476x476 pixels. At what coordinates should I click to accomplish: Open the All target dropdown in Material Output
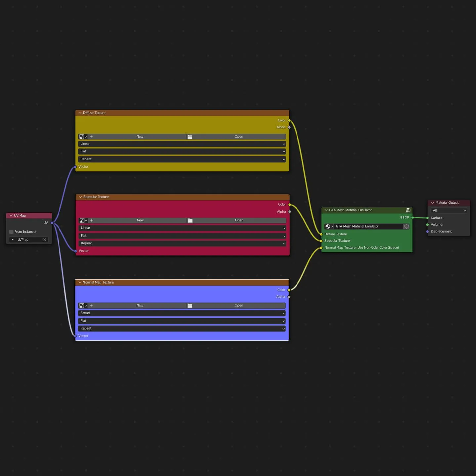click(449, 211)
